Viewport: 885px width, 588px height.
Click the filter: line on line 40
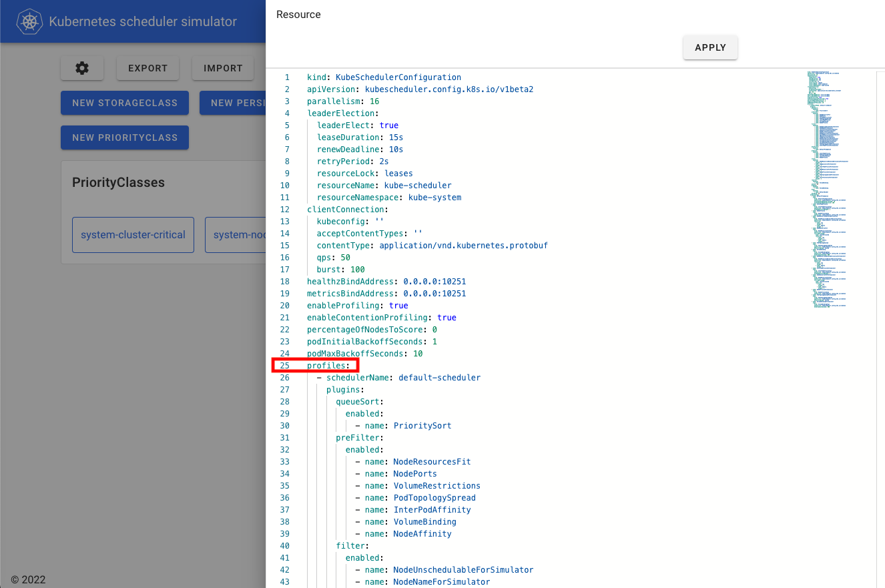pyautogui.click(x=352, y=546)
